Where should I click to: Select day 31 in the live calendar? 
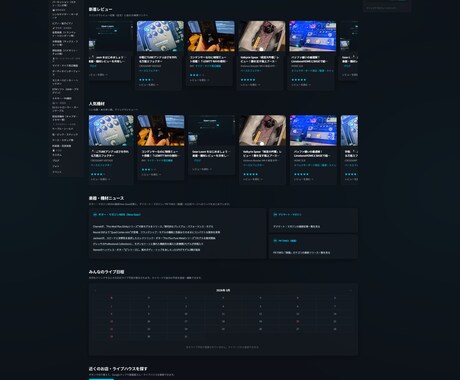pos(186,337)
